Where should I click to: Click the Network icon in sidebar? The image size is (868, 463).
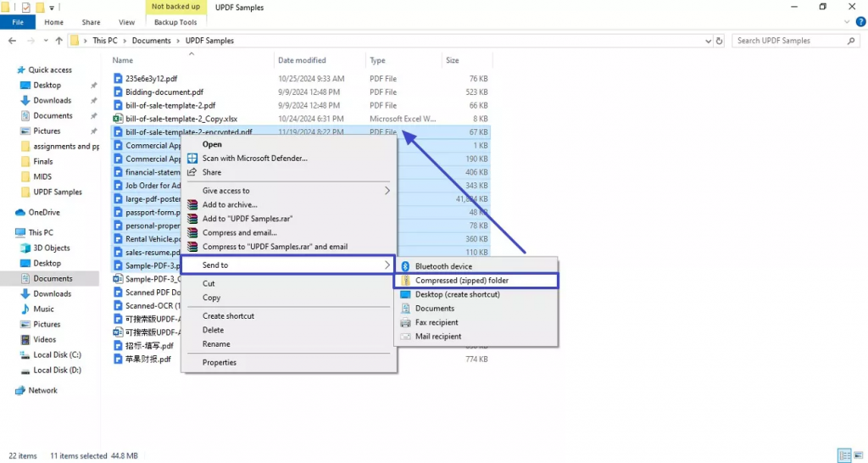[x=20, y=390]
